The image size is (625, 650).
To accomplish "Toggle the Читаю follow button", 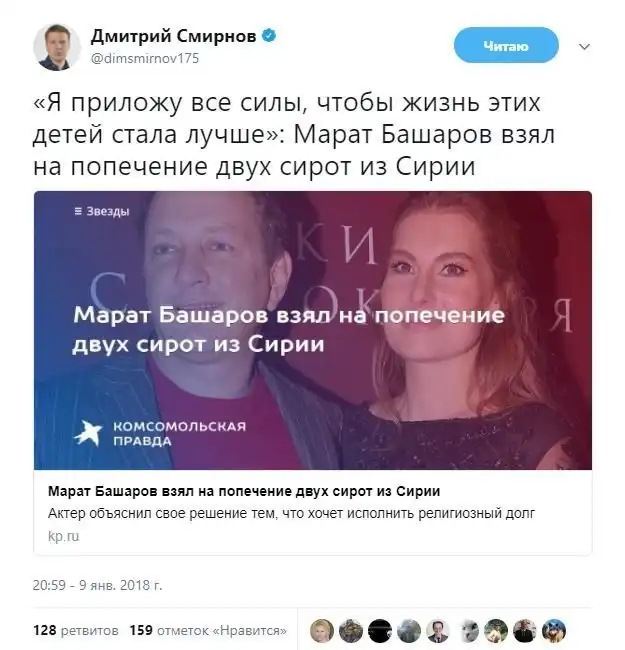I will pos(506,46).
